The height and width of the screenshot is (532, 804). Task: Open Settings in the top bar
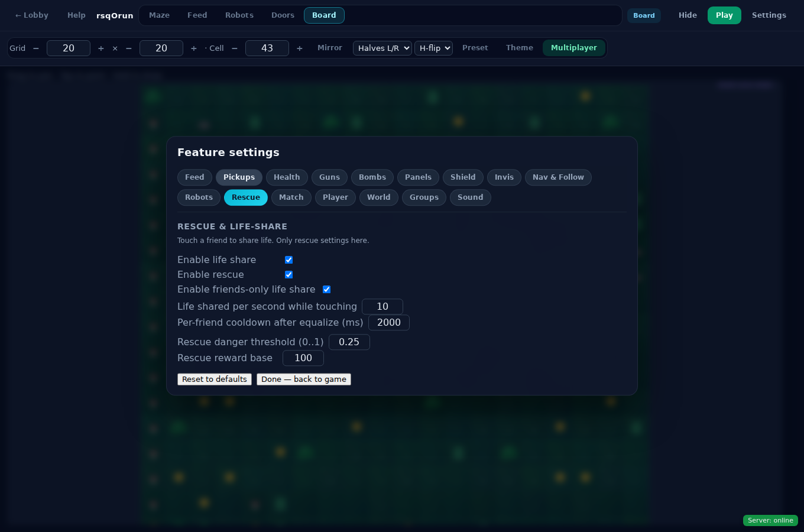coord(769,15)
